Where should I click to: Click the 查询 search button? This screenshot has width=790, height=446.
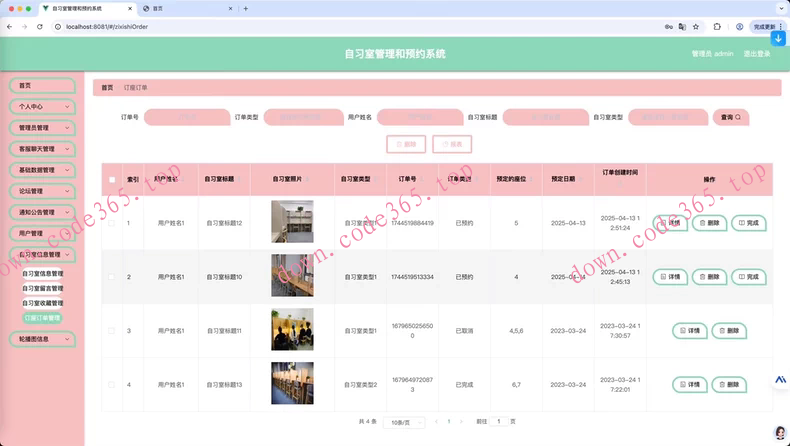pyautogui.click(x=731, y=117)
